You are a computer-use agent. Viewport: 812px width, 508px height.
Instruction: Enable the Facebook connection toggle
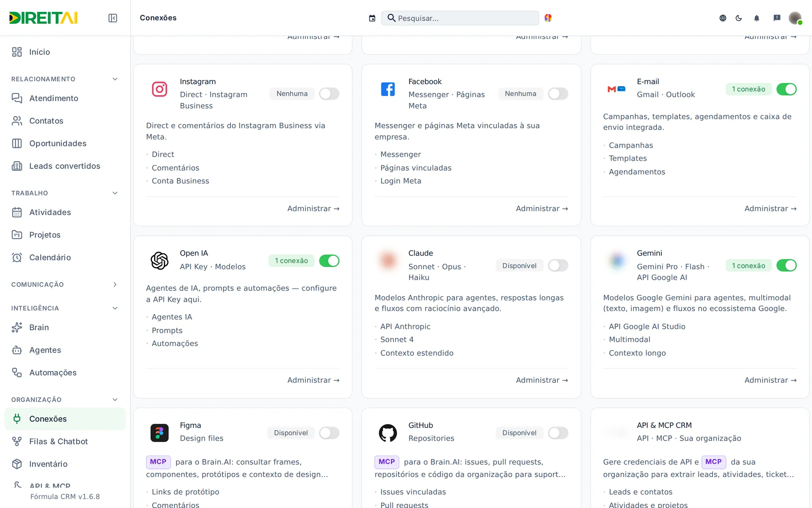(558, 94)
